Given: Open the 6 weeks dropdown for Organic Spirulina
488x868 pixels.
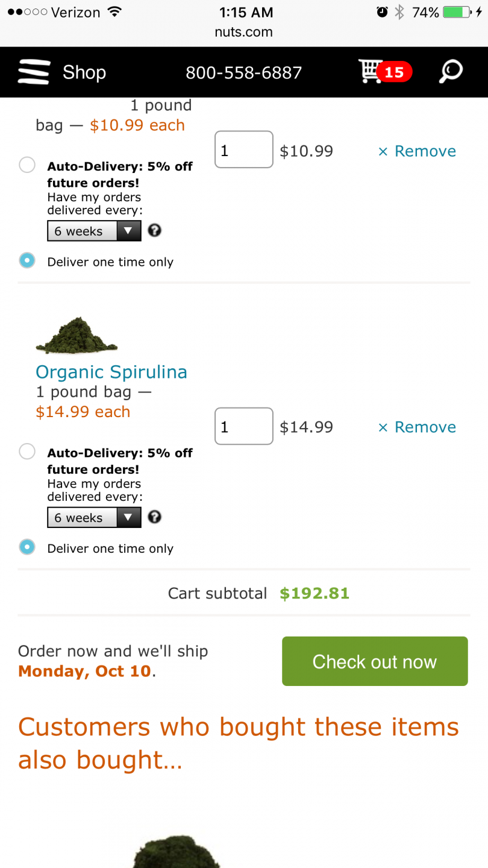Looking at the screenshot, I should coord(95,517).
